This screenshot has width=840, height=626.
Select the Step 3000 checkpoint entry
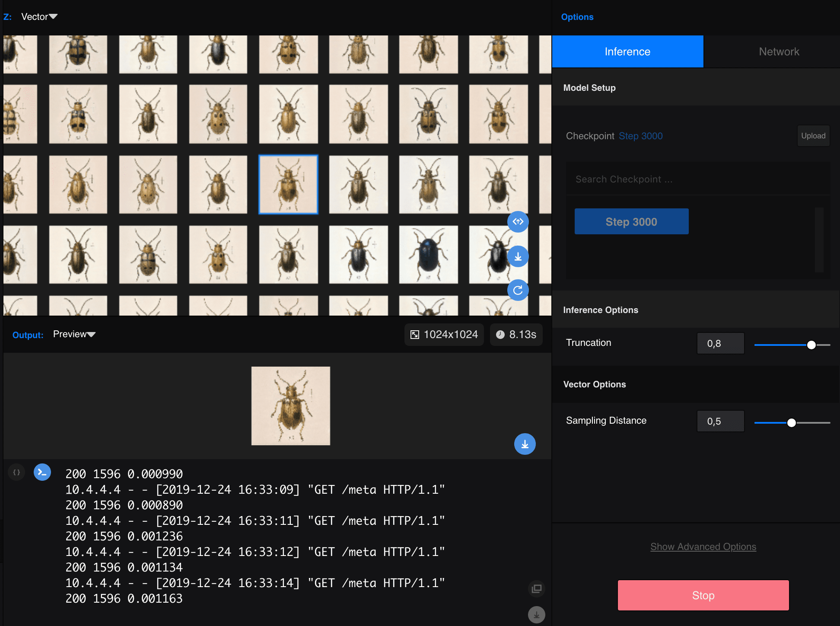tap(631, 221)
